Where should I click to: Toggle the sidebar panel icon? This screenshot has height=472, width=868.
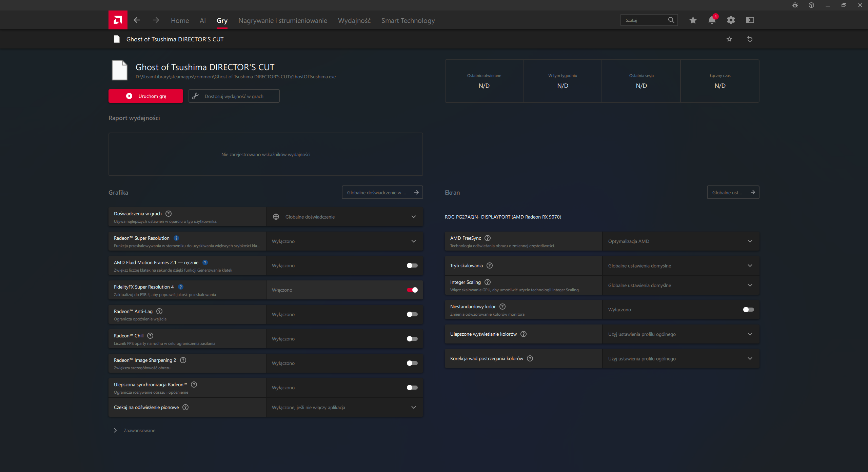[x=750, y=20]
